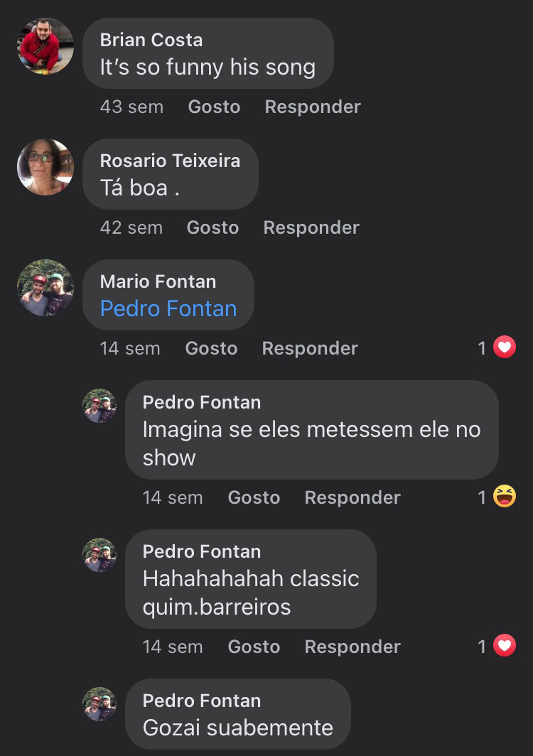533x756 pixels.
Task: Tap laughing emoji reaction on "Imagina" reply
Action: [504, 497]
